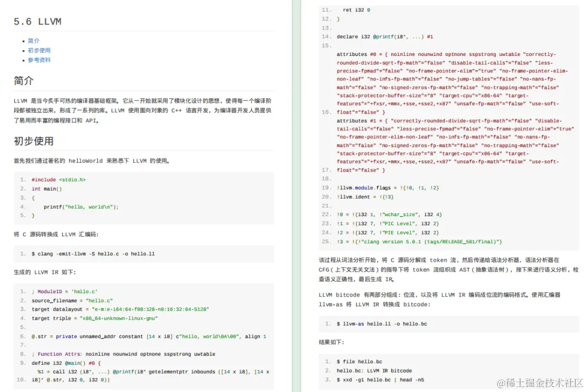Click the @.str private unnamed_addr constant line
Image resolution: width=587 pixels, height=392 pixels.
[x=149, y=337]
